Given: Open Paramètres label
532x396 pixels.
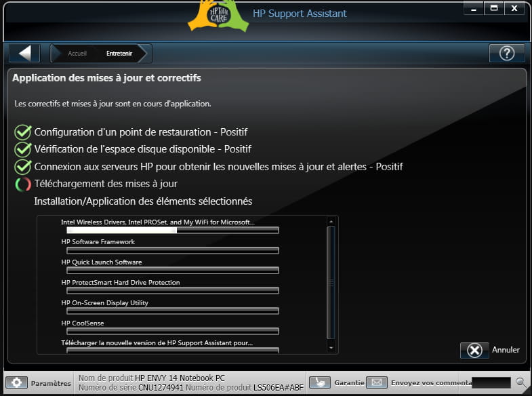Looking at the screenshot, I should 51,383.
